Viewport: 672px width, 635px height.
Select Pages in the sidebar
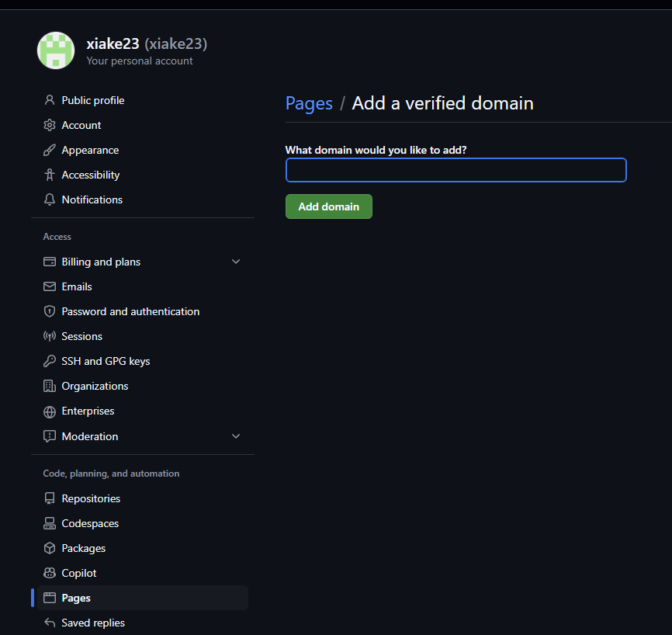tap(143, 598)
